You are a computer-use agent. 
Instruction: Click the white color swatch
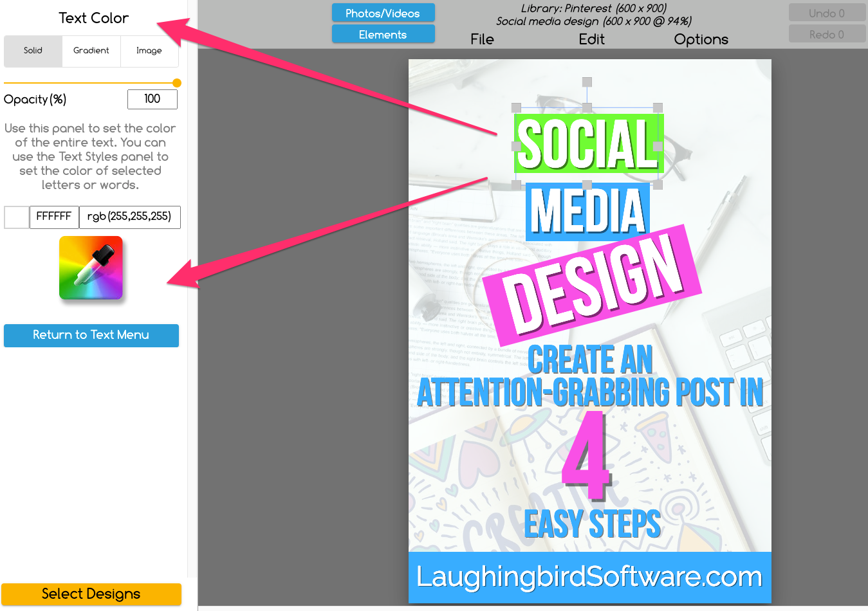pos(17,217)
